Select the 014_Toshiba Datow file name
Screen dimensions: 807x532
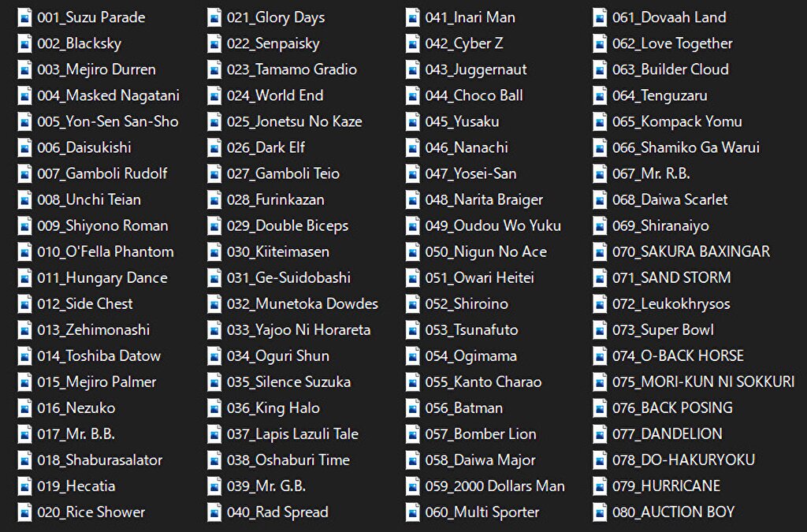(99, 356)
